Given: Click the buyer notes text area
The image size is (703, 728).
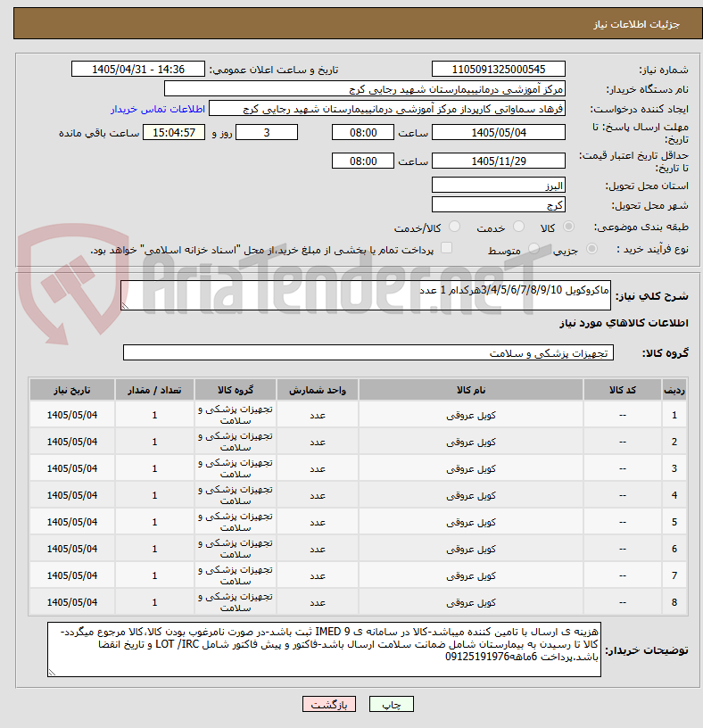Looking at the screenshot, I should [324, 649].
